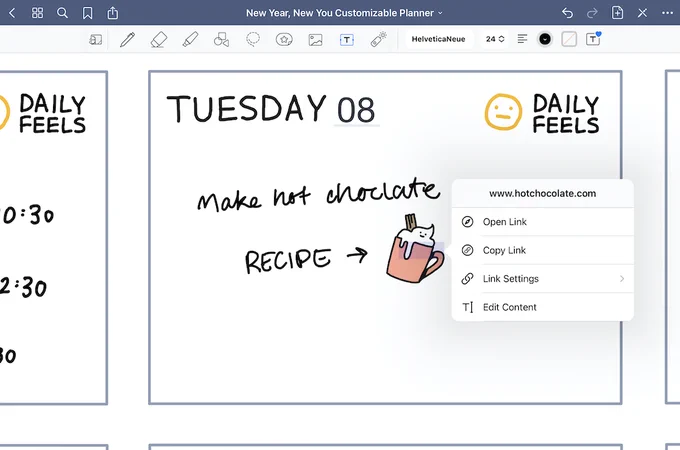The height and width of the screenshot is (450, 680).
Task: Open the page thumbnails grid view
Action: (x=37, y=13)
